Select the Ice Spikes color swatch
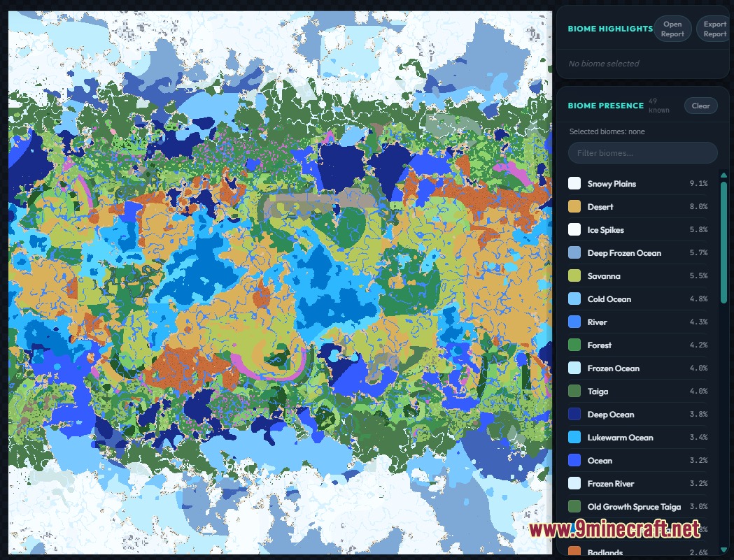The width and height of the screenshot is (734, 560). tap(574, 230)
